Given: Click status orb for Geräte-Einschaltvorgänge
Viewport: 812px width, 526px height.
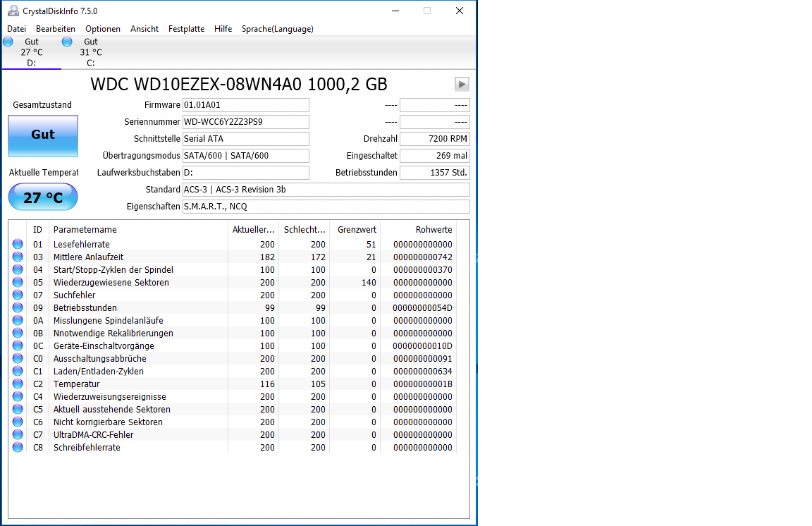Looking at the screenshot, I should pos(18,345).
